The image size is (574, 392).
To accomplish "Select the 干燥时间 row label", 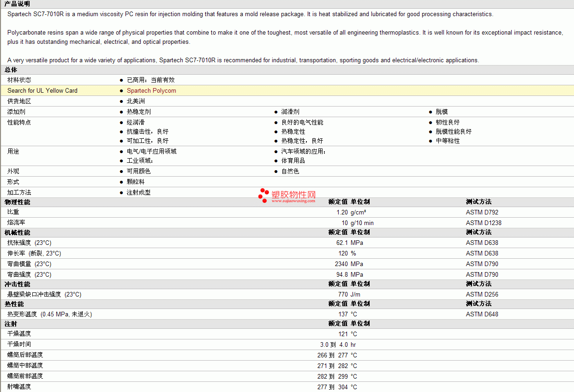I will point(19,344).
